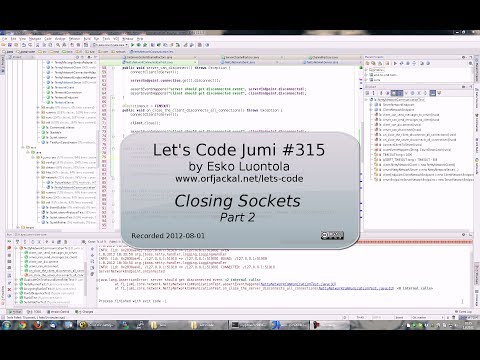Click the Help icon at toolbar end
Image resolution: width=480 pixels, height=360 pixels.
(x=207, y=45)
